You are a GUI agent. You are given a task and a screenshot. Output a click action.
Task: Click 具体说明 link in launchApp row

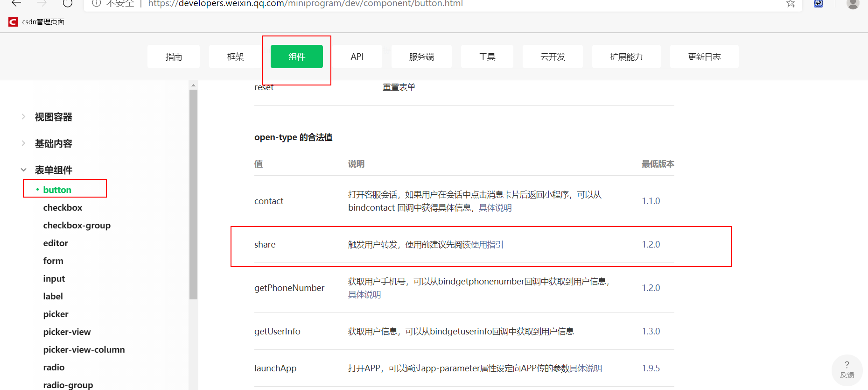(586, 369)
